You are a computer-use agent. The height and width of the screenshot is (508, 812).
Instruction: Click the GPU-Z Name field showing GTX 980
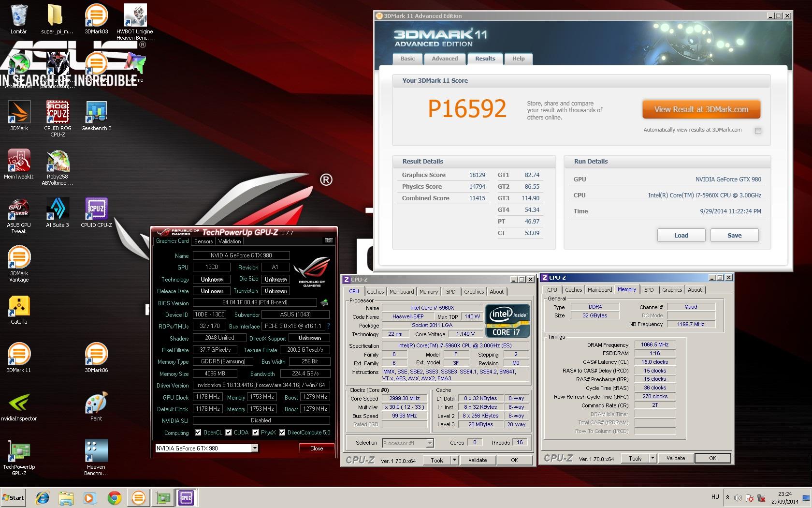pyautogui.click(x=241, y=255)
